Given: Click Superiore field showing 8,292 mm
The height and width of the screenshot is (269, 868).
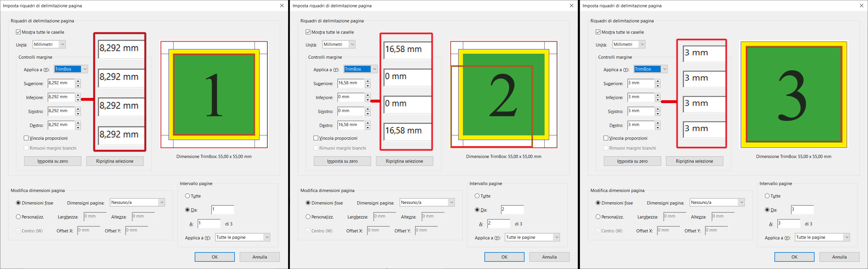Looking at the screenshot, I should [x=61, y=83].
